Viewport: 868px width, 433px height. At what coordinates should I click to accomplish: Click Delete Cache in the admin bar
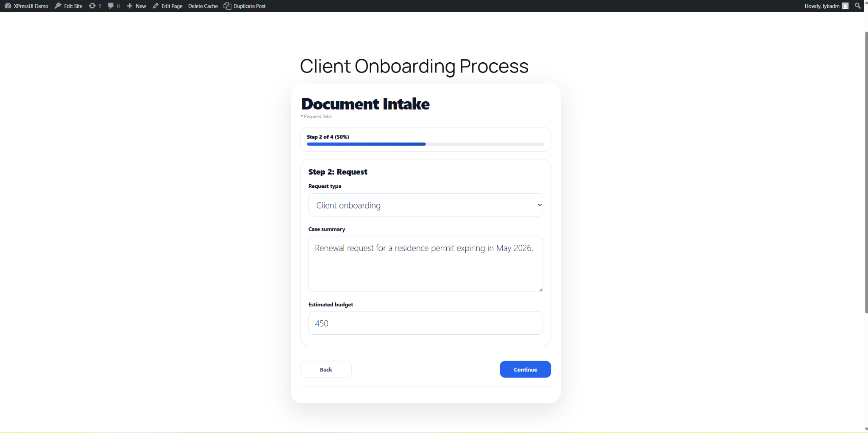(x=203, y=6)
